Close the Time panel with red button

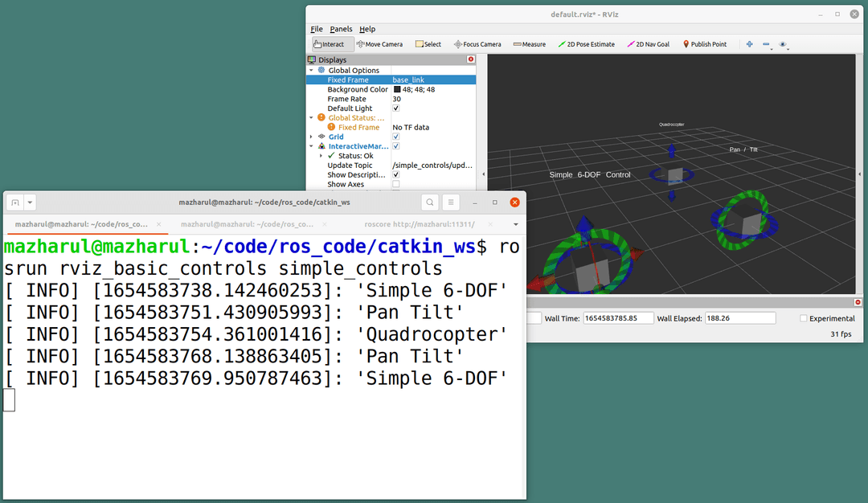click(x=858, y=302)
